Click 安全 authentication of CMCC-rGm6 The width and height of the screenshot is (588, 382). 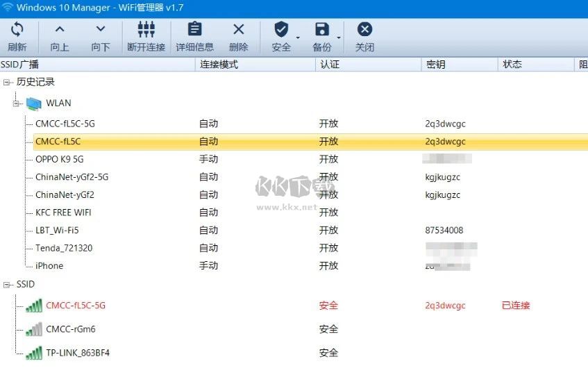(328, 329)
